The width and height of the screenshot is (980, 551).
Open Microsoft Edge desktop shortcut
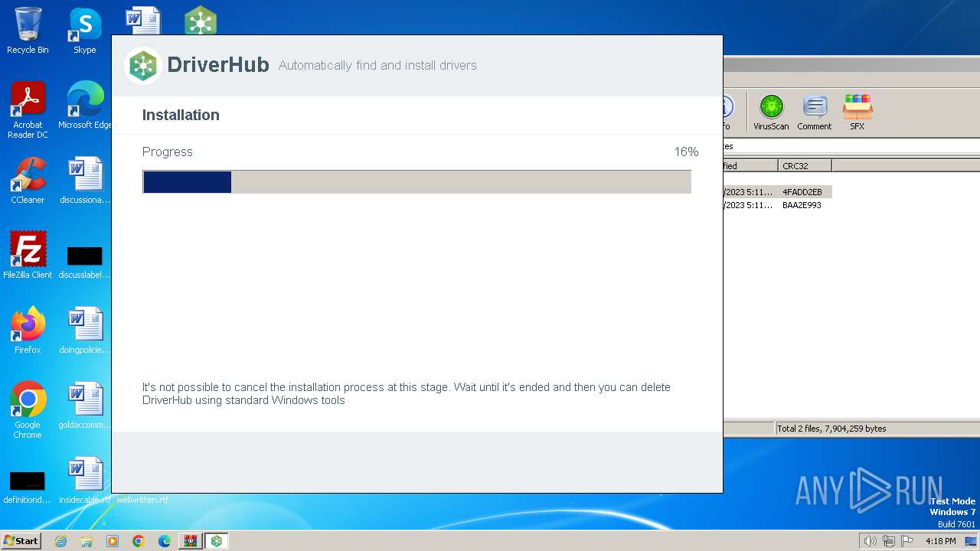85,106
